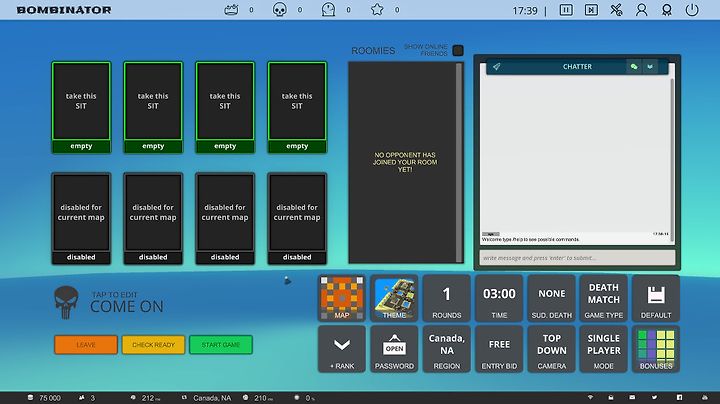This screenshot has width=720, height=404.
Task: Click the shop bag icon in status bar
Action: click(611, 398)
